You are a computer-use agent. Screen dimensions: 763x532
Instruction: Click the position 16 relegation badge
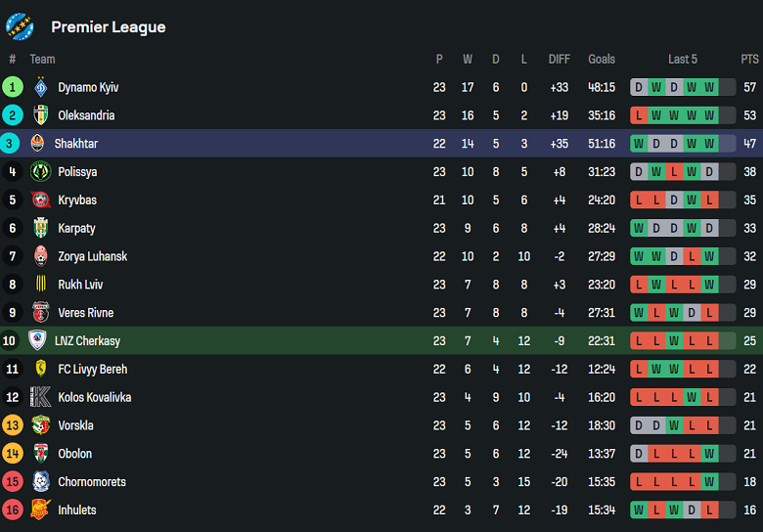[x=13, y=510]
